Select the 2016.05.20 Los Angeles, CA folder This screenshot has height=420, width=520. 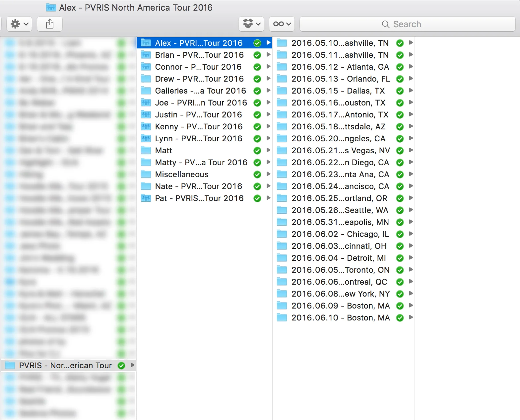(x=344, y=138)
